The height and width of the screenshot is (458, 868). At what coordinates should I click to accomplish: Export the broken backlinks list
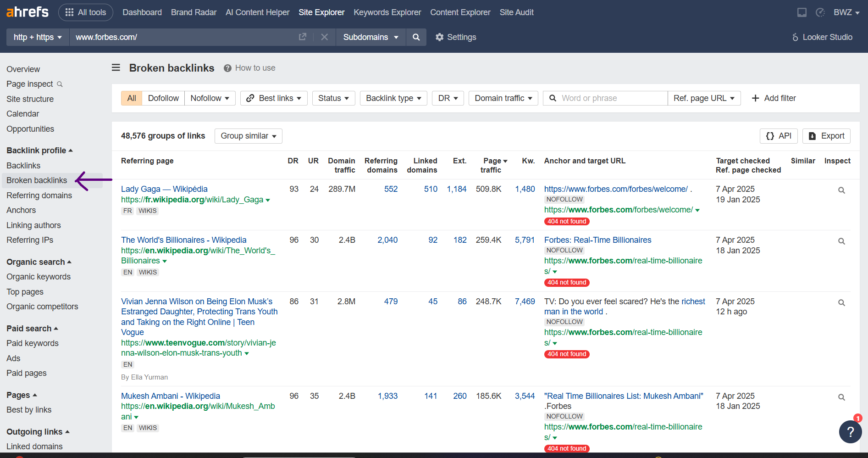[826, 136]
